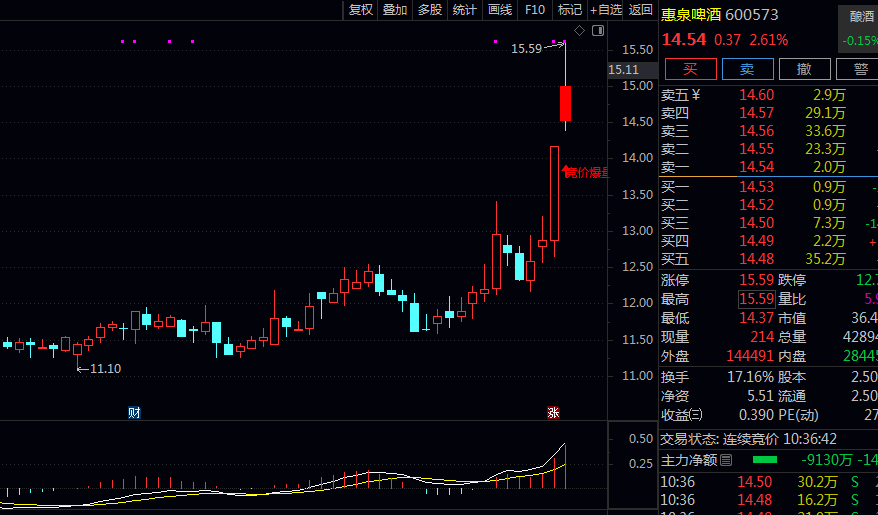Screen dimensions: 878x515
Task: Select the 卖二 price 14.55
Action: (x=756, y=149)
